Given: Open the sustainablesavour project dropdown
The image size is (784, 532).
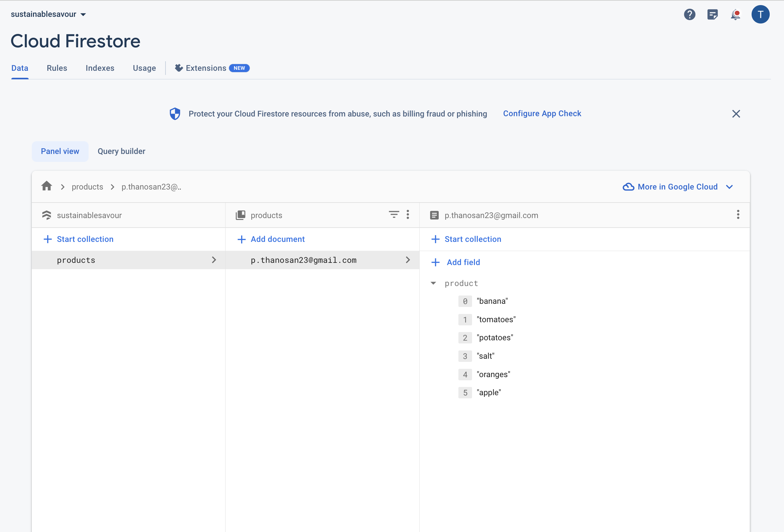Looking at the screenshot, I should coord(48,14).
